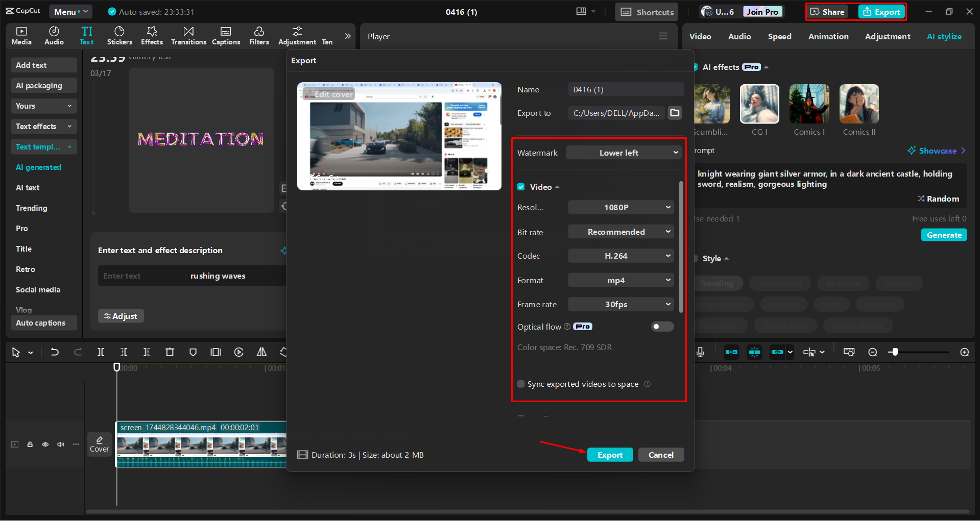This screenshot has height=521, width=980.
Task: Open the Bit rate dropdown
Action: click(621, 232)
